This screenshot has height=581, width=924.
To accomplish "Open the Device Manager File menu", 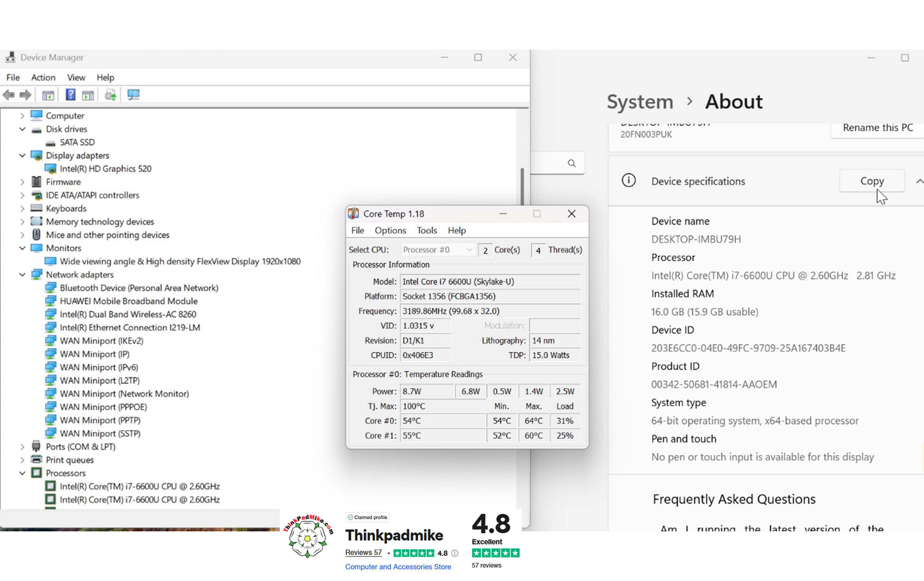I will [x=13, y=77].
